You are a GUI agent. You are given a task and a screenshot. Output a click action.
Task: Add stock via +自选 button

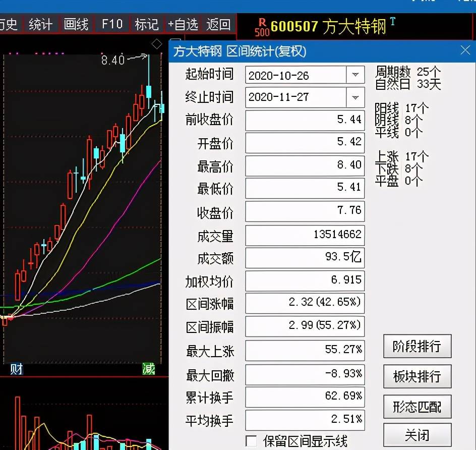point(183,24)
